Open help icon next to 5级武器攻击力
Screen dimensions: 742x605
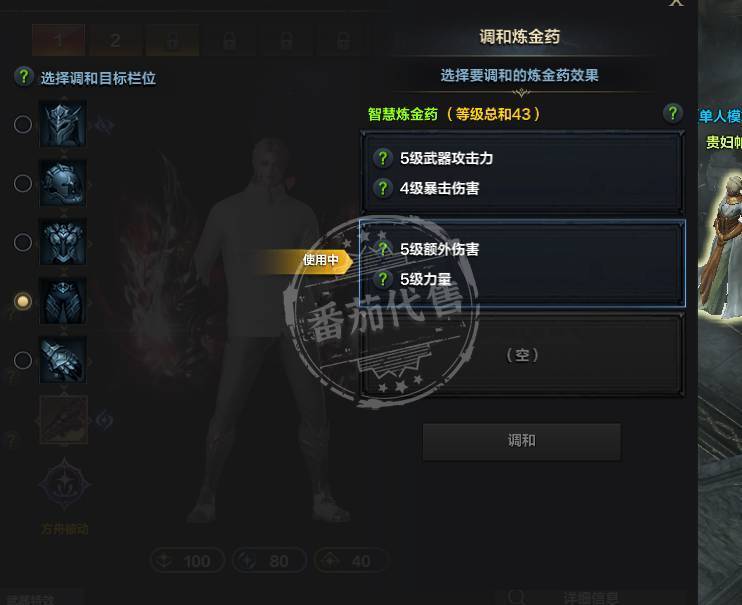383,158
